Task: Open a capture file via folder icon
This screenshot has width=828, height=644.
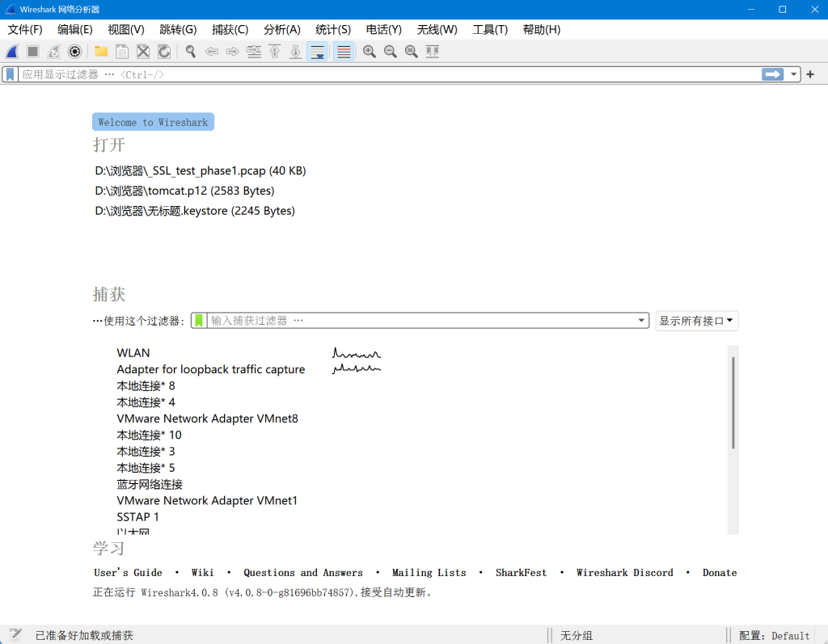Action: click(x=101, y=52)
